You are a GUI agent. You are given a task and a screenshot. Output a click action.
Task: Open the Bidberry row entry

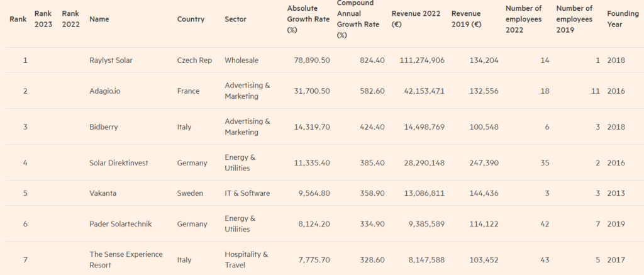tap(104, 127)
